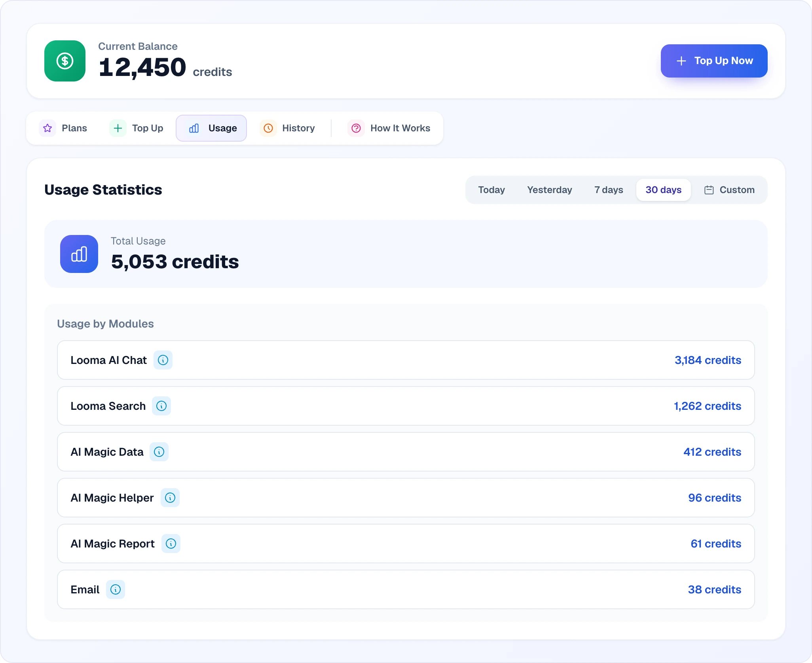Image resolution: width=812 pixels, height=663 pixels.
Task: Select the Usage tab
Action: point(211,128)
